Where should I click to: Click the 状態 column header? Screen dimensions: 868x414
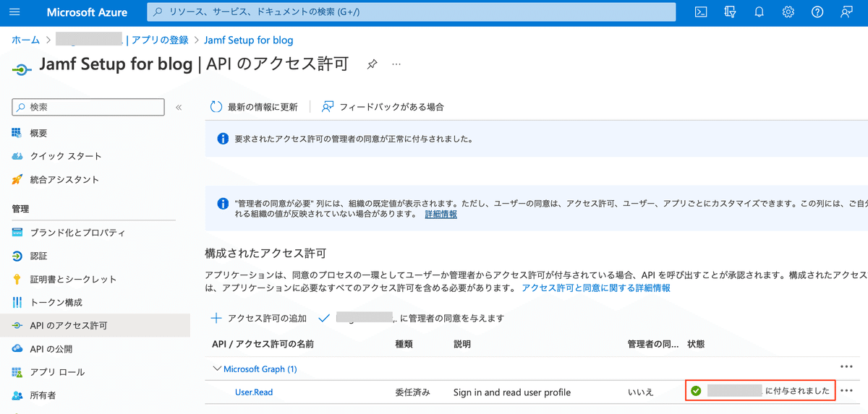pyautogui.click(x=696, y=344)
